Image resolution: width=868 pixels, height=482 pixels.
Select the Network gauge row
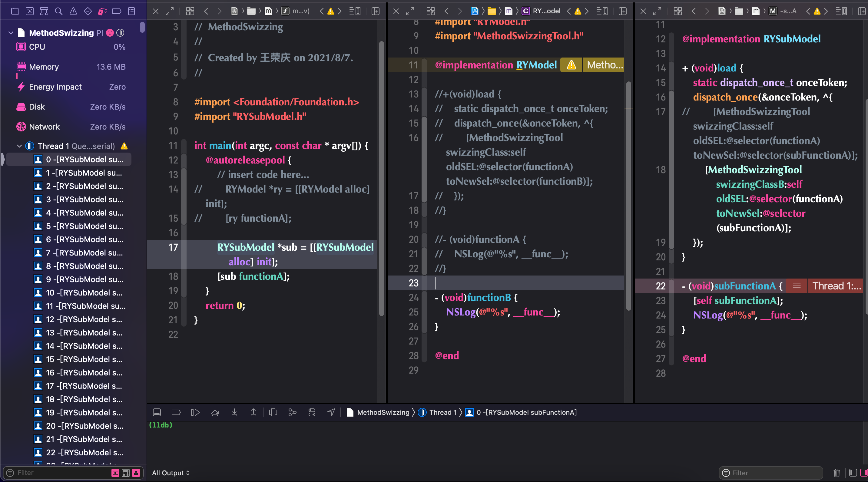click(71, 127)
